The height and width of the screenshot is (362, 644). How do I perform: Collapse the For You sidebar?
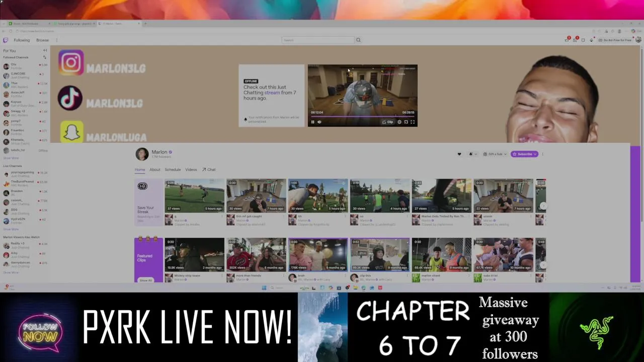click(x=45, y=50)
